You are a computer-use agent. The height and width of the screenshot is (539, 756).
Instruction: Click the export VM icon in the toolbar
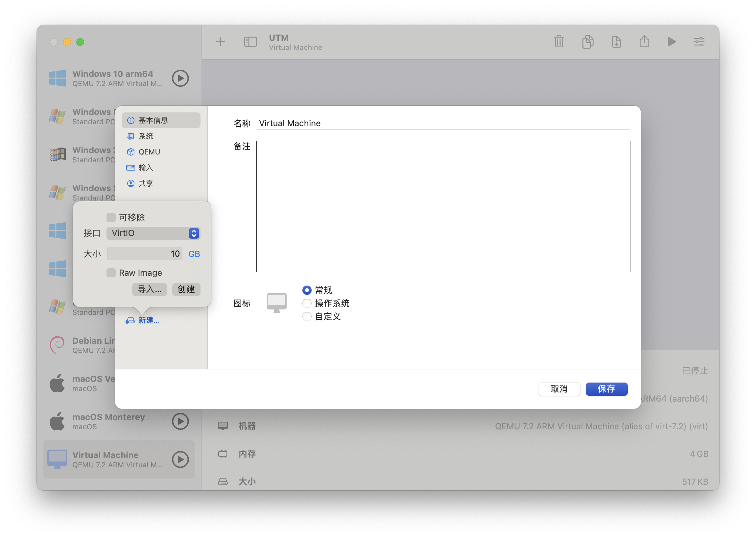(616, 41)
